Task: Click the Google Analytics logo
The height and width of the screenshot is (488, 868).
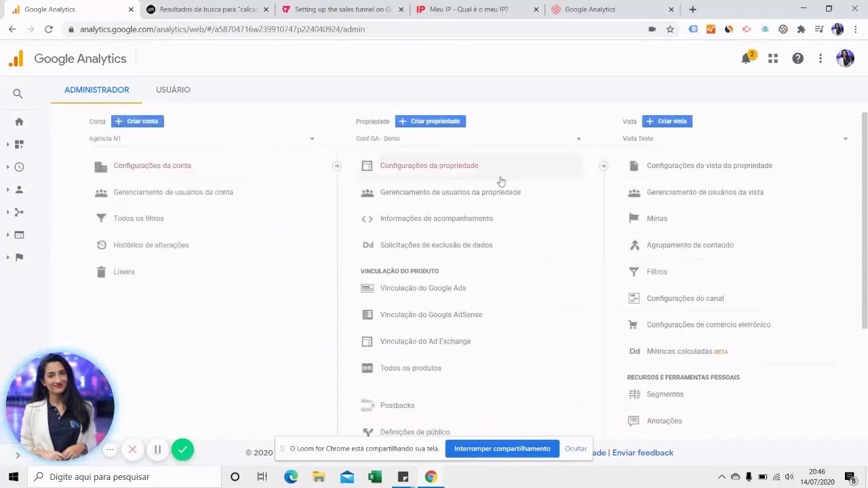Action: click(67, 58)
